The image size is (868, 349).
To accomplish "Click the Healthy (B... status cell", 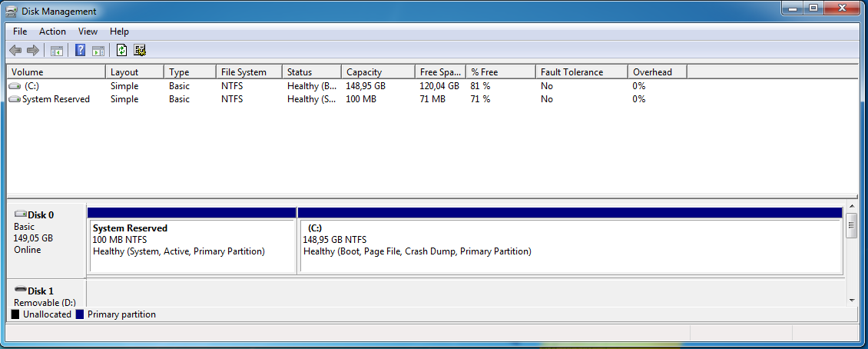I will click(311, 86).
